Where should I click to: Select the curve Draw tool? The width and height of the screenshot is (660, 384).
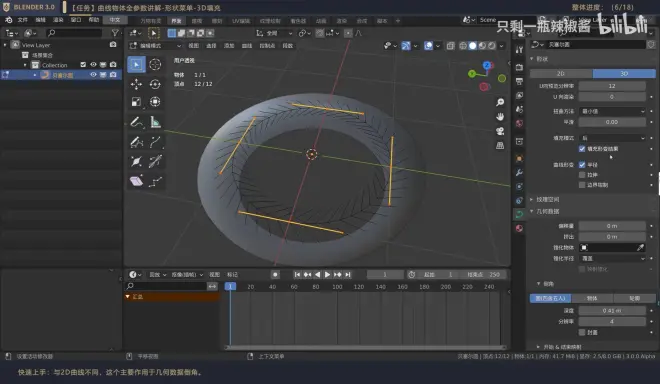pyautogui.click(x=136, y=142)
